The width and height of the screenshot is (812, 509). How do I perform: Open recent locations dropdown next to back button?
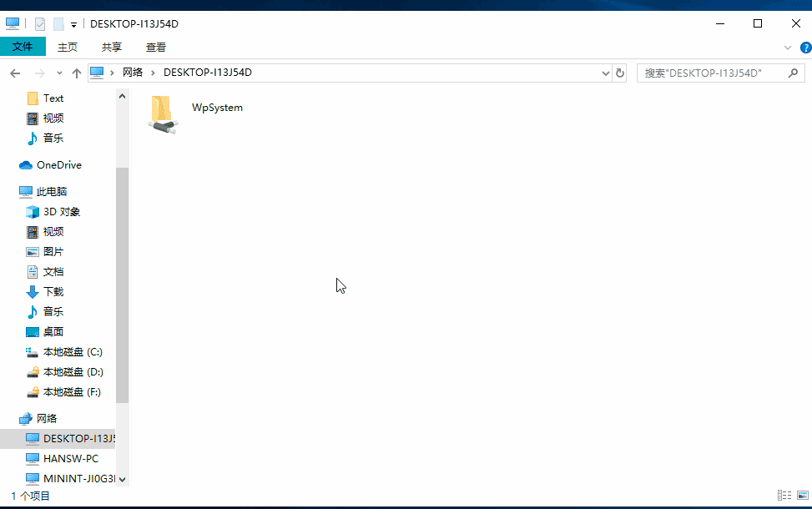click(x=58, y=73)
